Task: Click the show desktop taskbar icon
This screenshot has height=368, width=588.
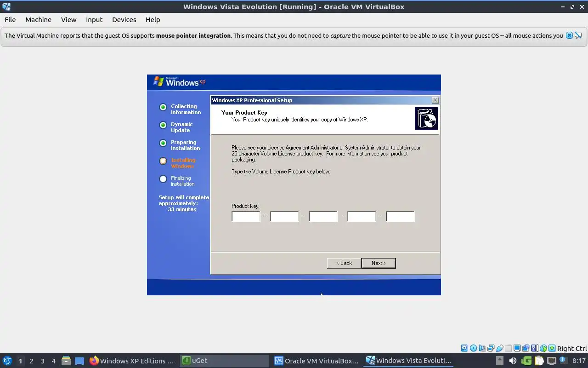Action: (x=79, y=361)
